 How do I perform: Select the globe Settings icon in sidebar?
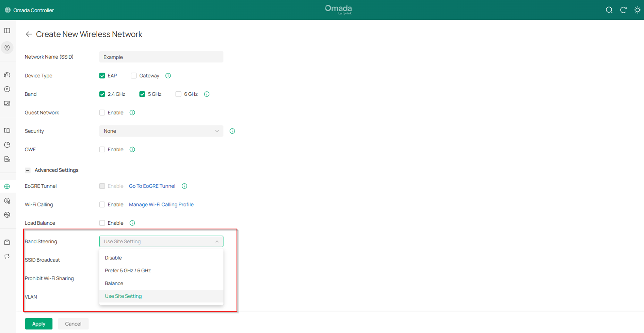point(7,186)
